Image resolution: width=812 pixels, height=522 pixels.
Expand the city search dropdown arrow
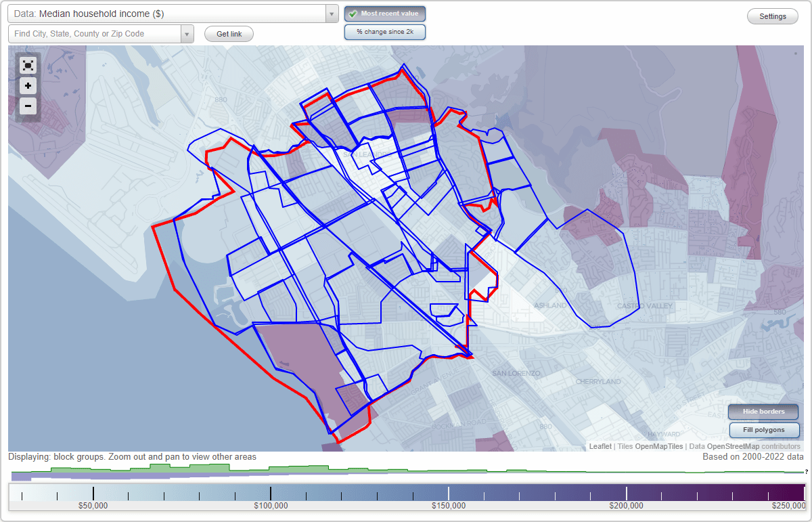187,33
